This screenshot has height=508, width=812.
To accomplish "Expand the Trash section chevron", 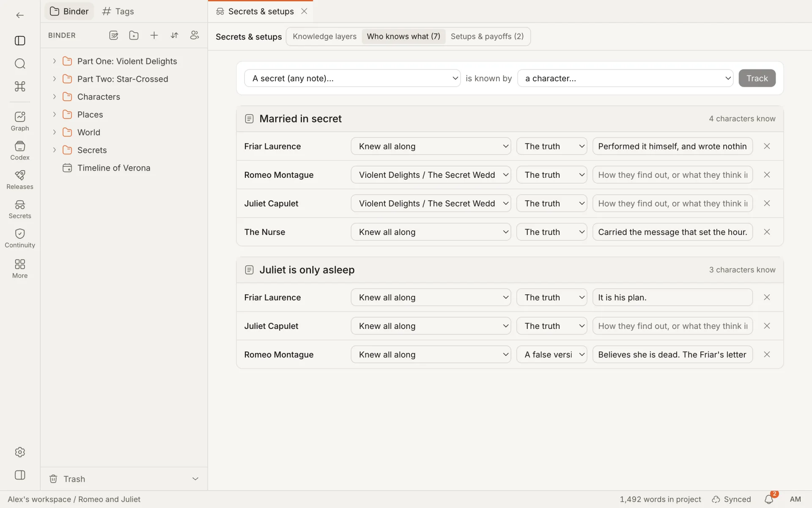I will click(195, 479).
